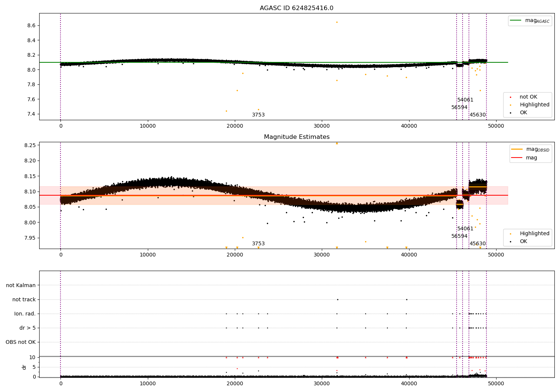The width and height of the screenshot is (560, 392).
Task: Click y-tick '8.10' in Magnitude Estimates plot
Action: 29,192
